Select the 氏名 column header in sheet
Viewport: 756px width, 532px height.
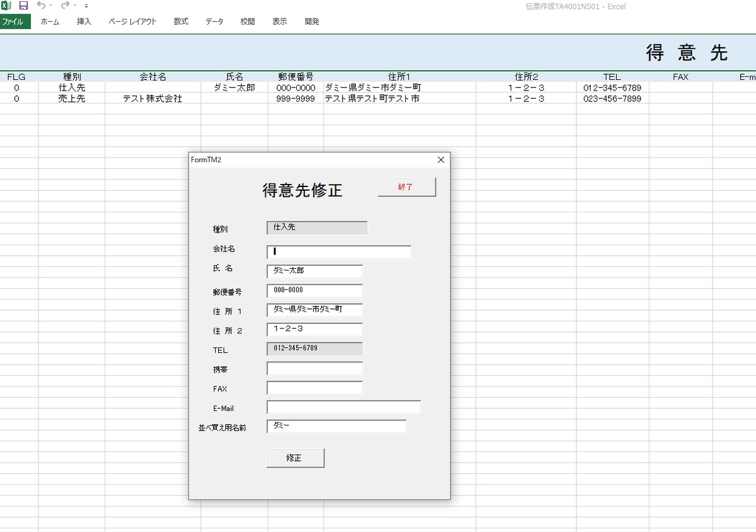(234, 77)
